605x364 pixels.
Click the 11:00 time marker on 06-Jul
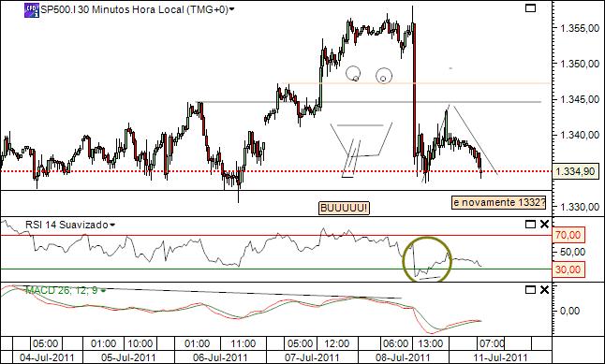pos(243,343)
